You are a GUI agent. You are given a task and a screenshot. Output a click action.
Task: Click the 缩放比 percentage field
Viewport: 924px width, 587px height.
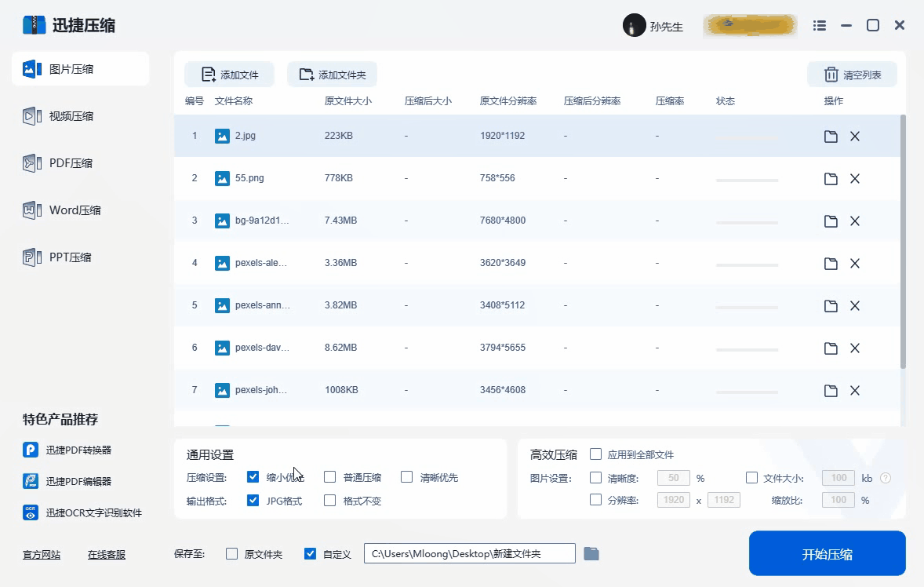(x=839, y=500)
